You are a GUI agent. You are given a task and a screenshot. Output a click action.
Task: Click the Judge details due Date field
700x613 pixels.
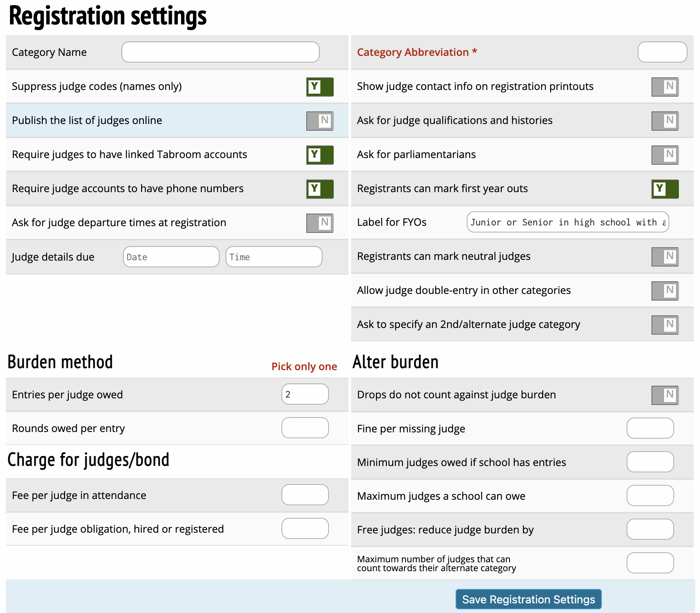[171, 257]
